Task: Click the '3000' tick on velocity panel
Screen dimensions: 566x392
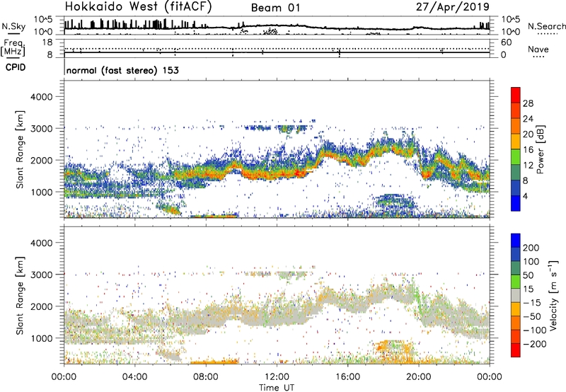Action: [41, 275]
